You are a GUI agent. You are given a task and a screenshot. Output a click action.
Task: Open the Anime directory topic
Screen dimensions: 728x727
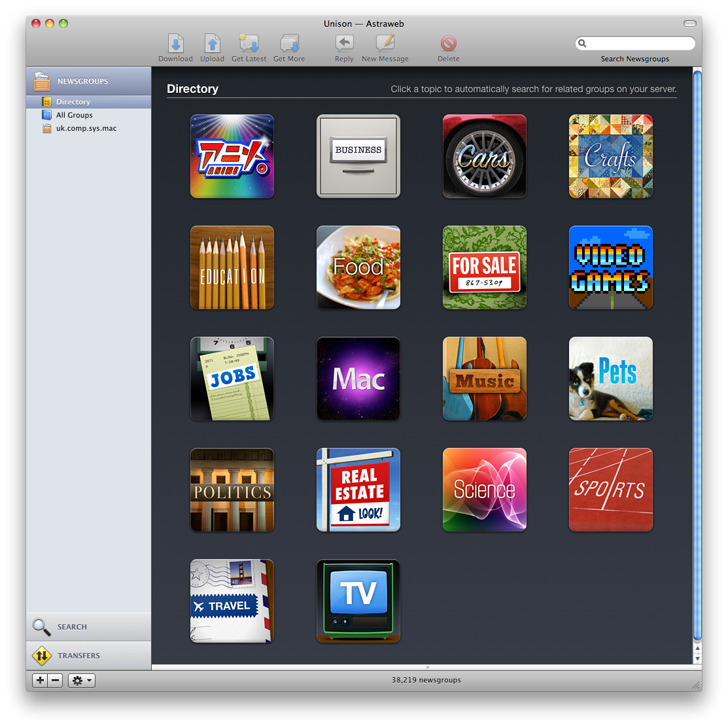pyautogui.click(x=232, y=156)
